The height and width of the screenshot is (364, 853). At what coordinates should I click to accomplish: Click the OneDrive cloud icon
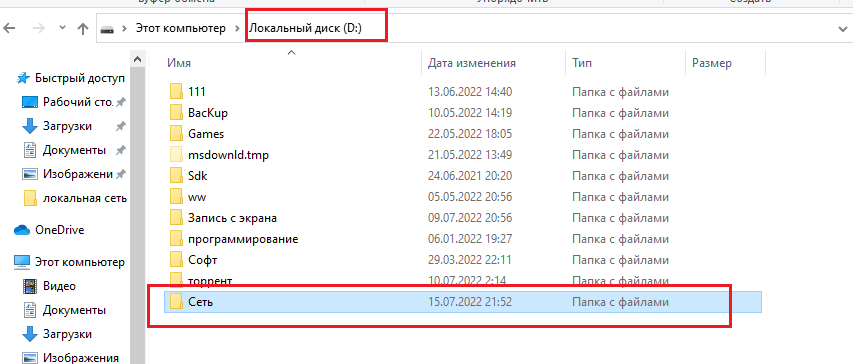(22, 230)
